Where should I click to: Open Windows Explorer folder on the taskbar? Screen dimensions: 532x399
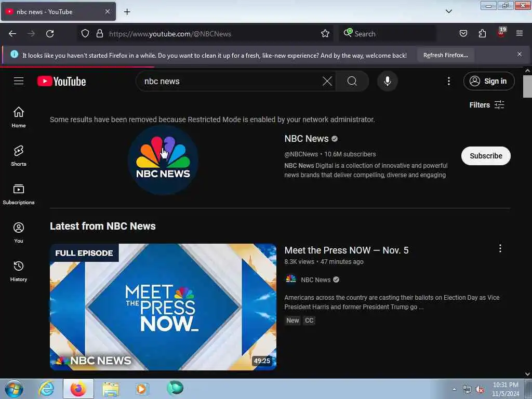(x=111, y=389)
